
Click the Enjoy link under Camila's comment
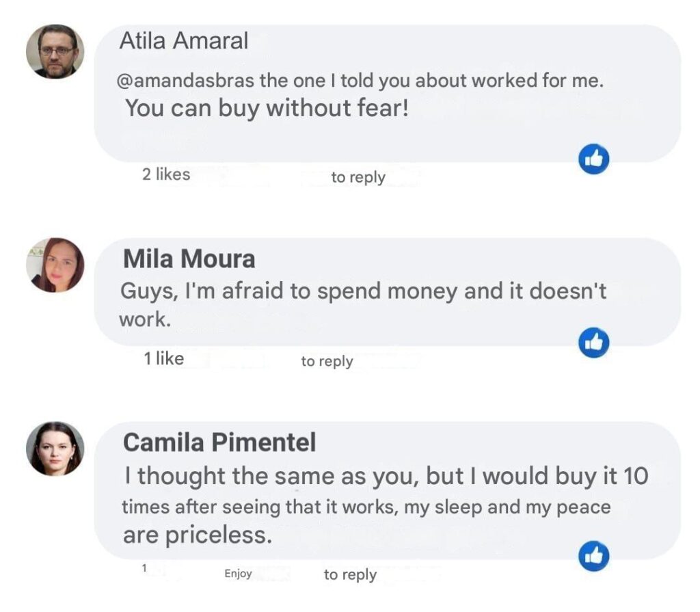click(x=238, y=574)
